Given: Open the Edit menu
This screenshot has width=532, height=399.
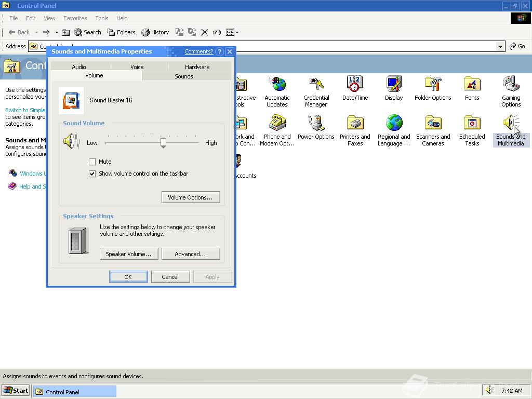Looking at the screenshot, I should click(31, 18).
